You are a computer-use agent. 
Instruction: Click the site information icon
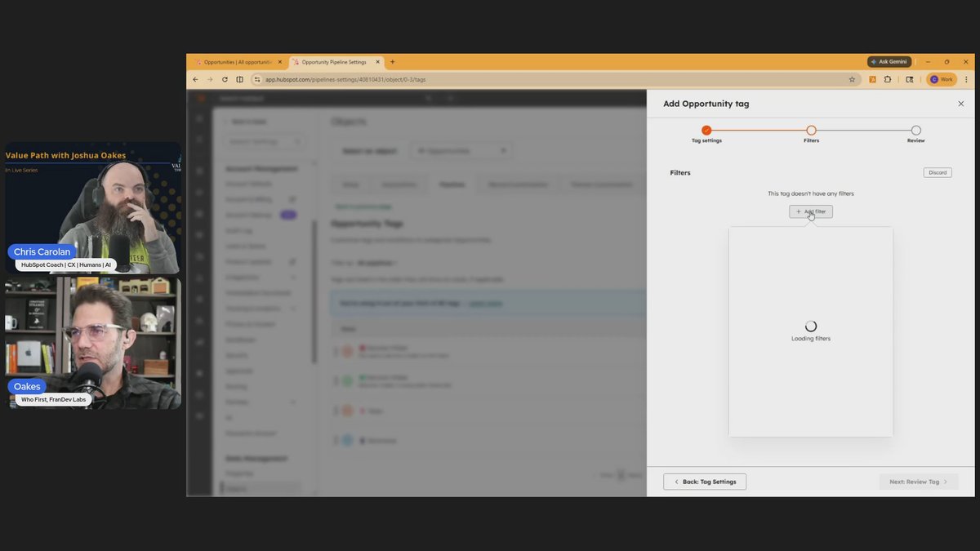click(x=256, y=79)
